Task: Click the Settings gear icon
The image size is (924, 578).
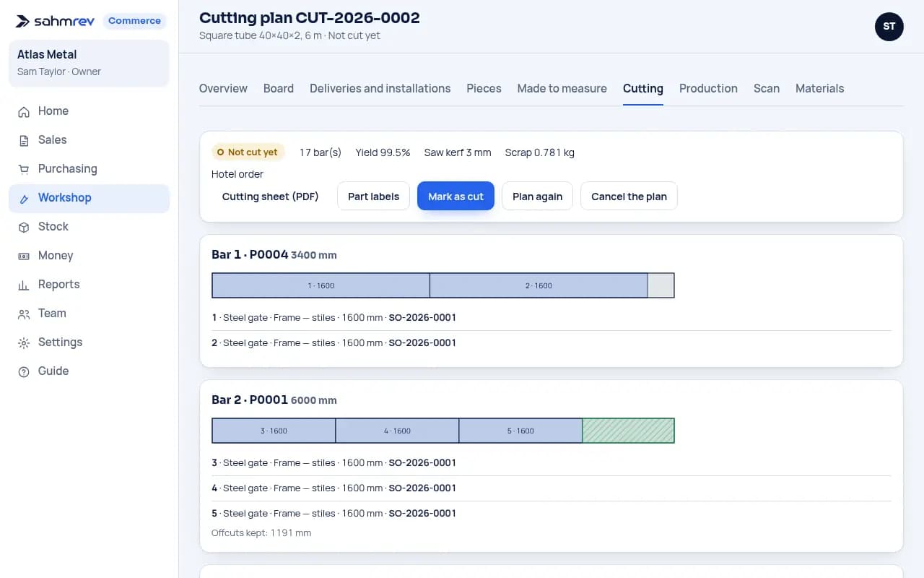Action: [x=24, y=342]
